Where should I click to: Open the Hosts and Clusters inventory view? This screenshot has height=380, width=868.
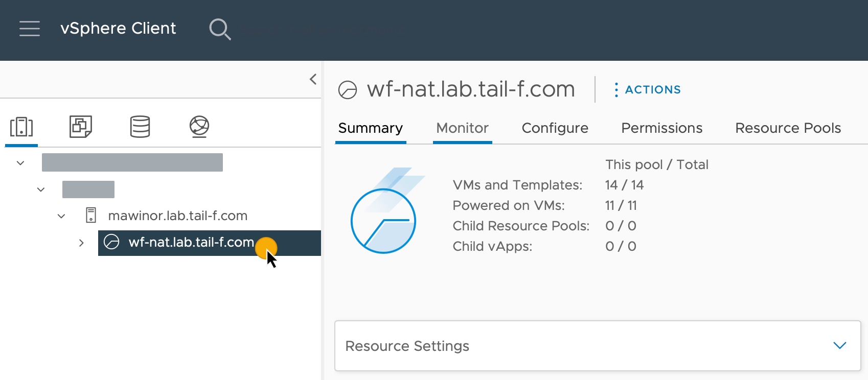pos(21,127)
